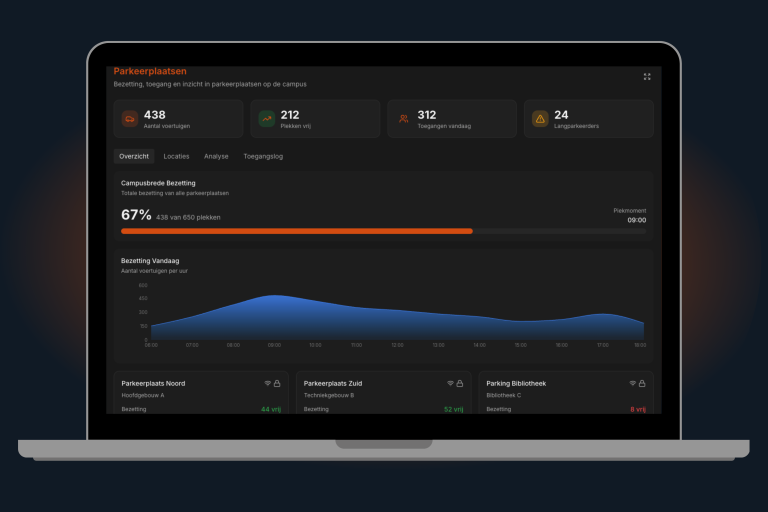This screenshot has width=768, height=512.
Task: Select the Overzicht tab
Action: [x=134, y=156]
